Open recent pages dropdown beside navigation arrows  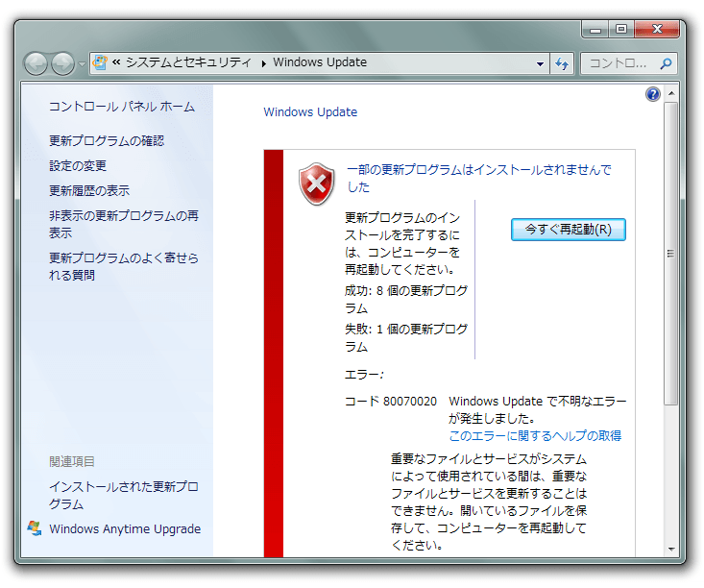(82, 64)
